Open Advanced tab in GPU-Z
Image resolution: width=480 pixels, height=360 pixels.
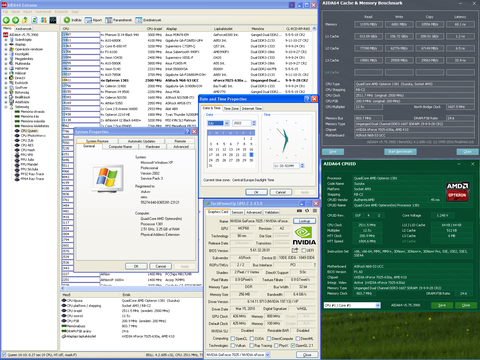click(x=254, y=212)
